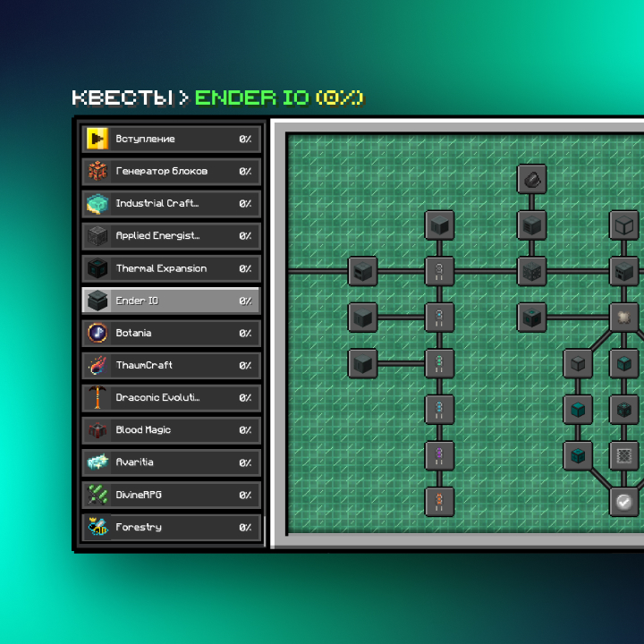Open the two-slot machine node left of the gray capacitor

tap(362, 271)
